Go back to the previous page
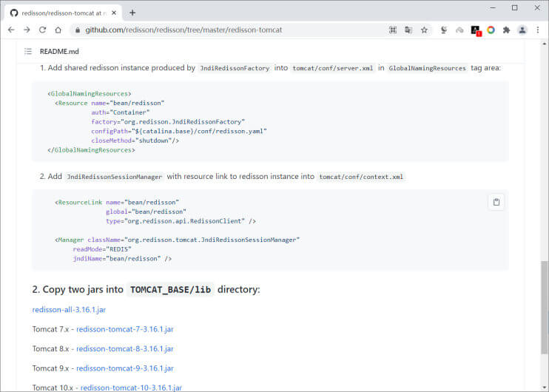 click(11, 30)
